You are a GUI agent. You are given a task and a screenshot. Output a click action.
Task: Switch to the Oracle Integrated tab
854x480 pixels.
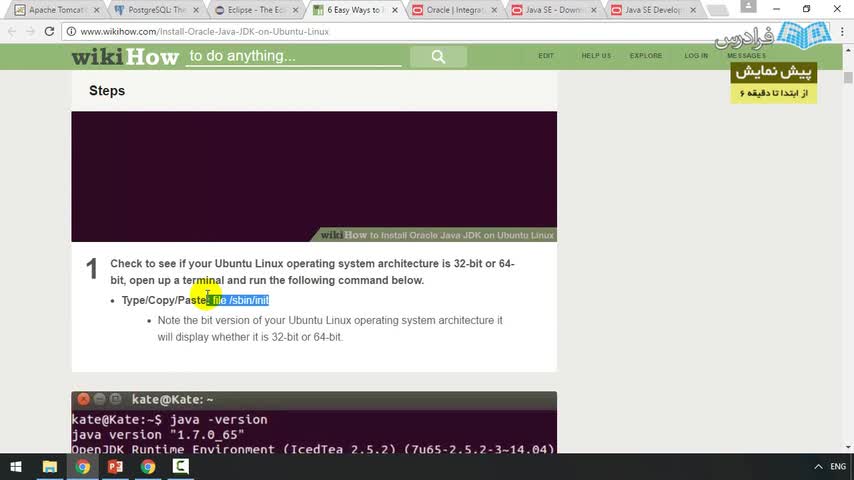tap(453, 10)
